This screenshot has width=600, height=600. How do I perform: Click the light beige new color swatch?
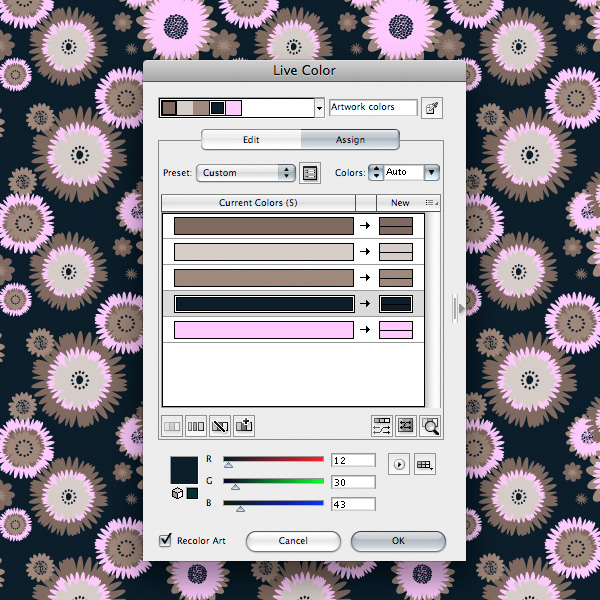(396, 252)
